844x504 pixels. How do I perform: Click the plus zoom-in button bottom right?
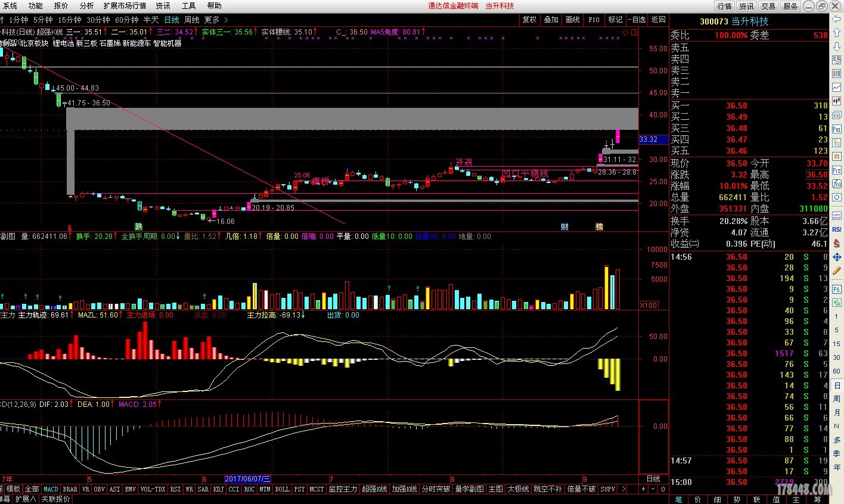pyautogui.click(x=643, y=489)
